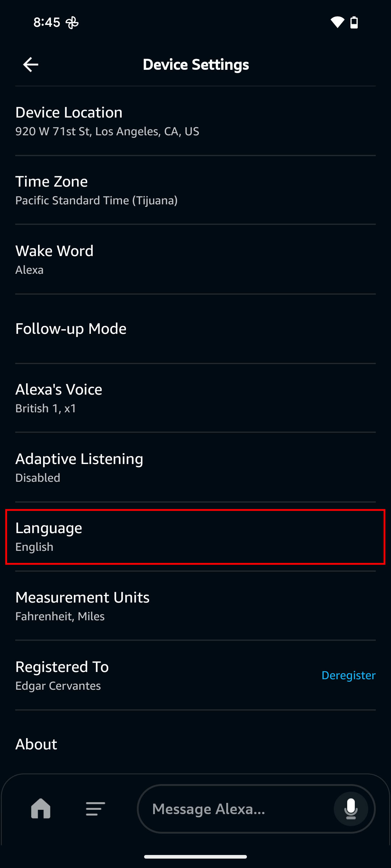Tap the battery status icon

pyautogui.click(x=354, y=22)
